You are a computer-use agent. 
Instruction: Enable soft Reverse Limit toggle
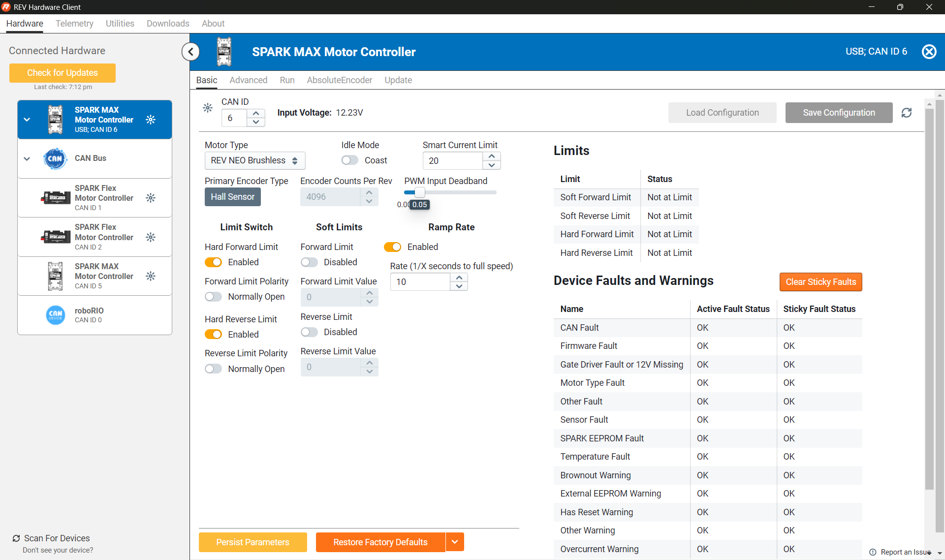click(x=309, y=332)
